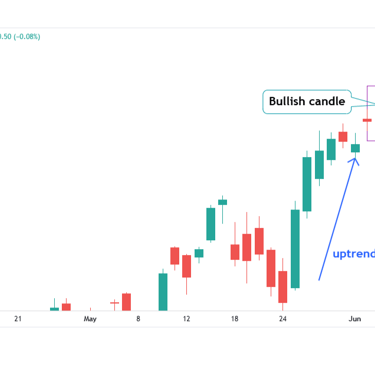
Task: Click the "24" date label on the time axis
Action: (x=283, y=319)
